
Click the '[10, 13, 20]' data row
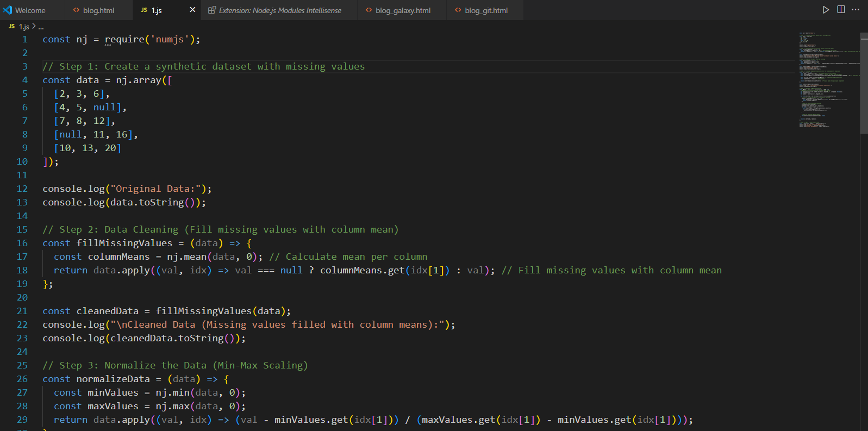(x=88, y=148)
